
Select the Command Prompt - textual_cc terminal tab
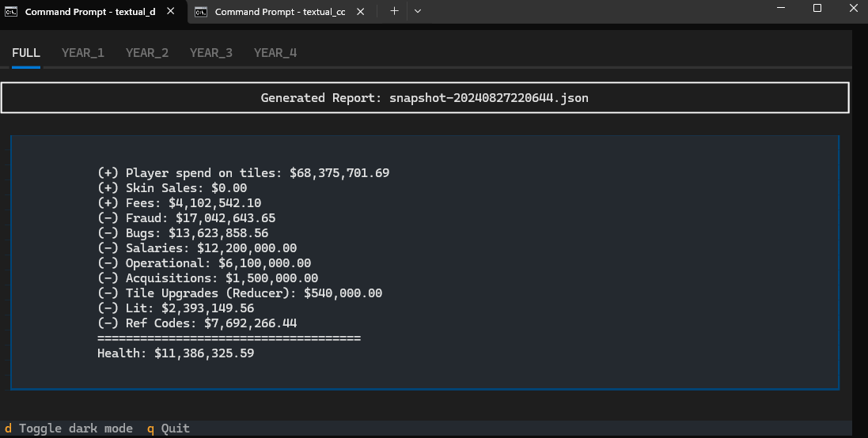click(x=280, y=12)
